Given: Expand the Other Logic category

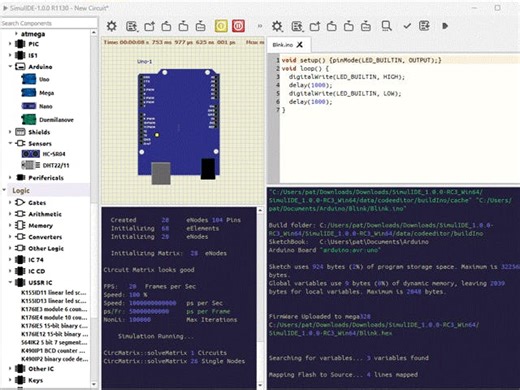Looking at the screenshot, I should click(x=10, y=248).
